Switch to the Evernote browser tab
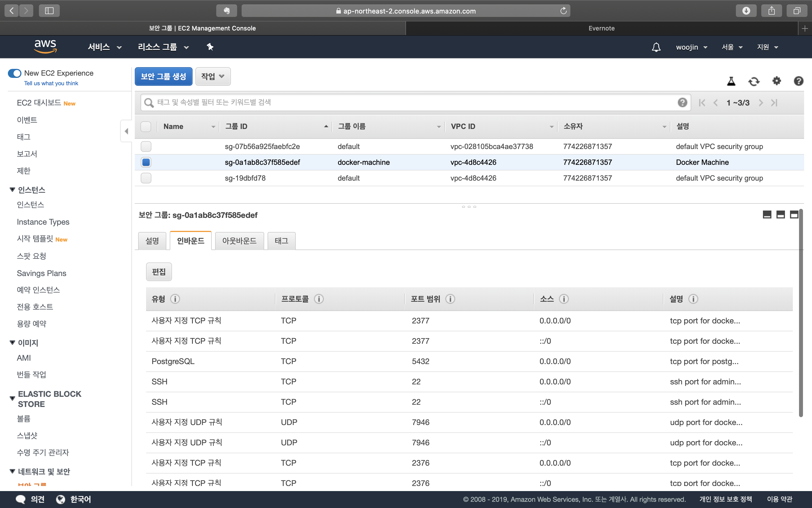 [601, 29]
